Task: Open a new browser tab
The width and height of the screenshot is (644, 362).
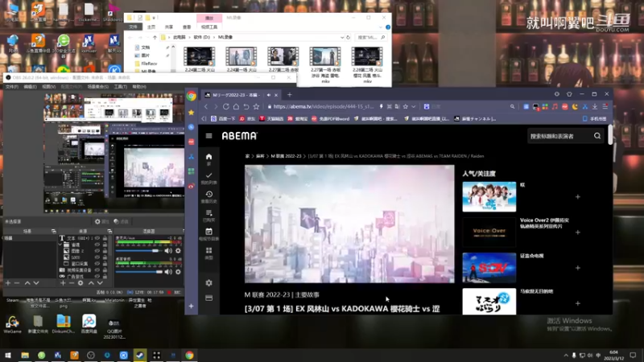Action: click(289, 95)
